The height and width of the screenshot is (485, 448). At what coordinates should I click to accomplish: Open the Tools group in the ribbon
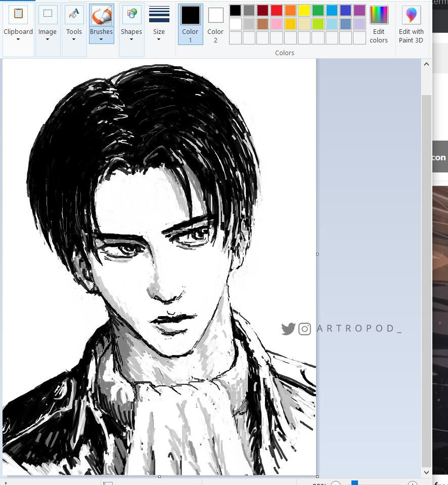(x=74, y=29)
